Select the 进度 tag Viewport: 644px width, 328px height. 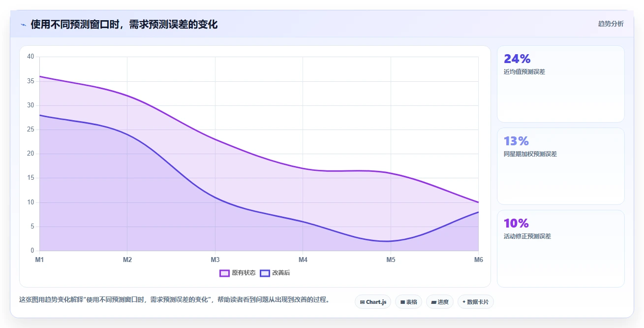440,302
